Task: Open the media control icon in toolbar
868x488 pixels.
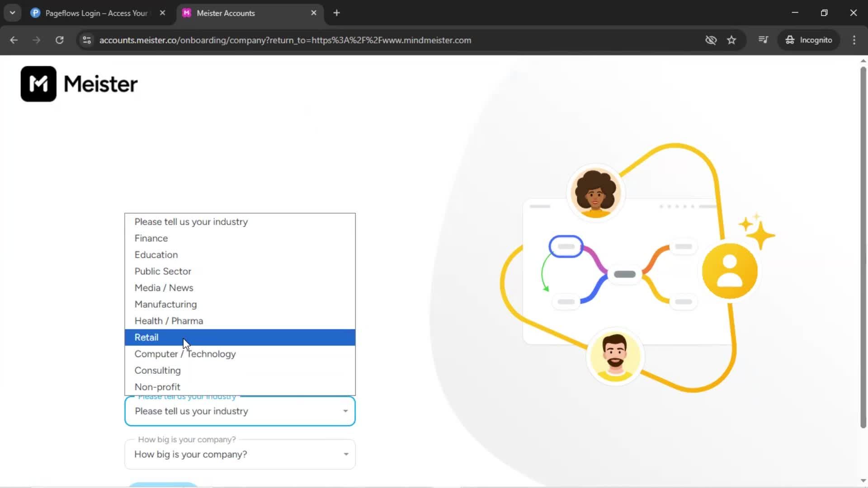Action: 763,40
